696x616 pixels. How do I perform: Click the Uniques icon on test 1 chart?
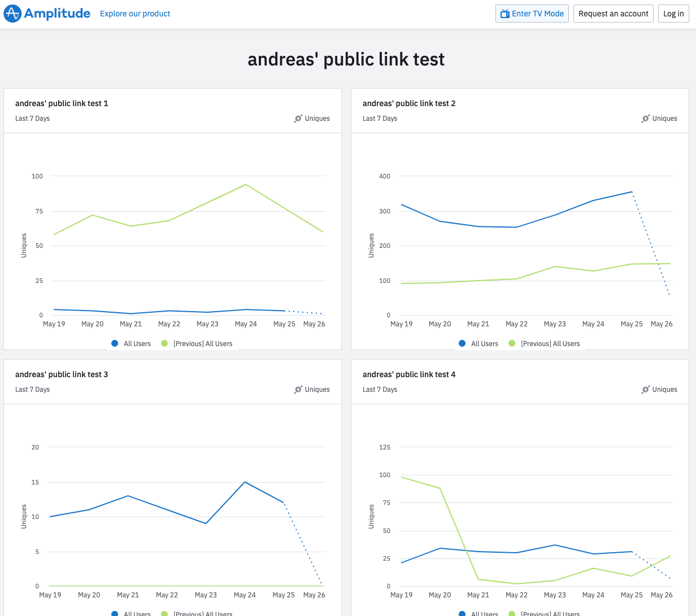click(298, 119)
